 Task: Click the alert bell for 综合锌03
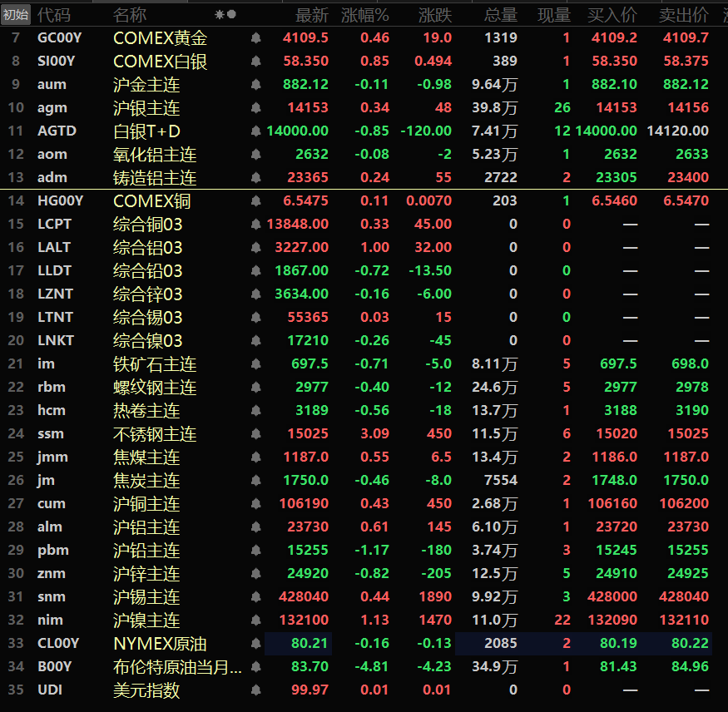(255, 294)
